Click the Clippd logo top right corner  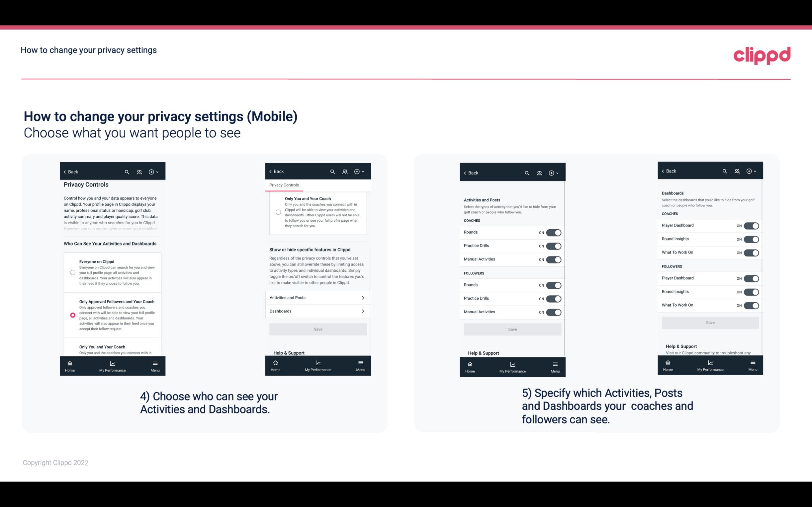tap(762, 54)
